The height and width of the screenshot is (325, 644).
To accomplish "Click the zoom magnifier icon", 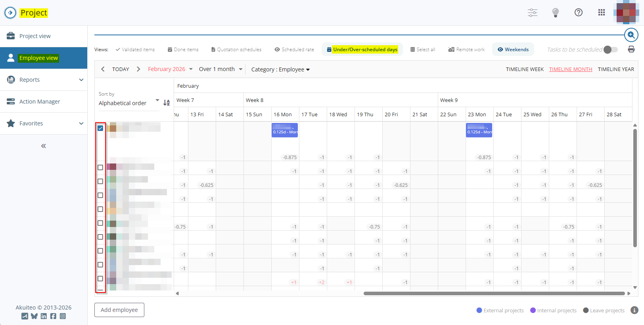I will (631, 35).
